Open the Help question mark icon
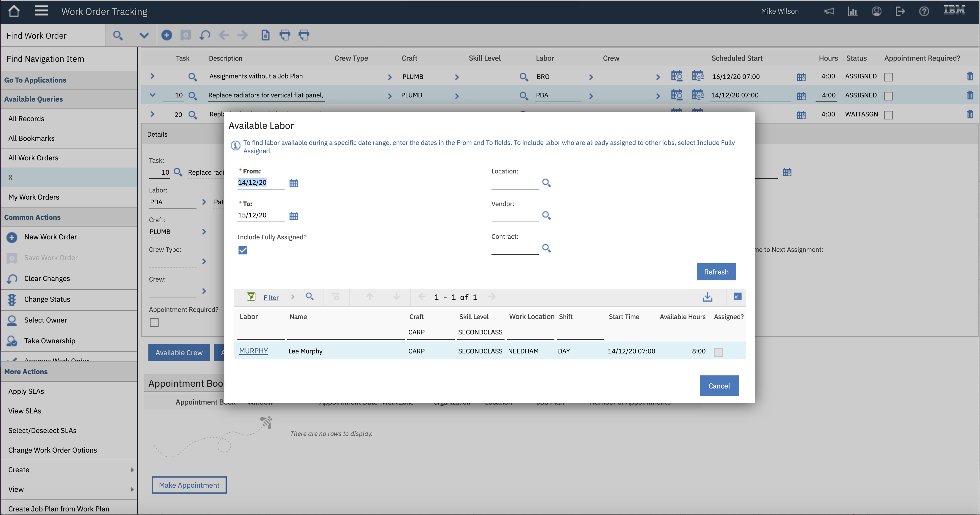 (x=924, y=11)
